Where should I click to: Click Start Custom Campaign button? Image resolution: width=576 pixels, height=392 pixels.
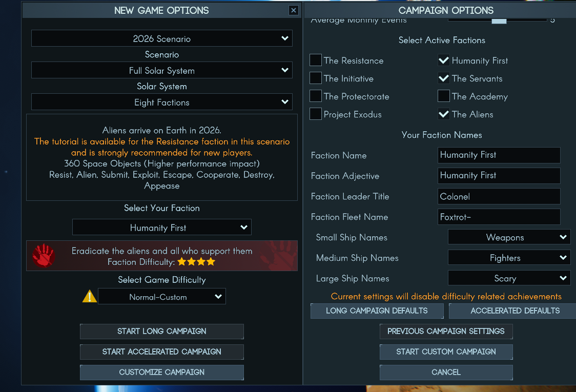coord(446,352)
